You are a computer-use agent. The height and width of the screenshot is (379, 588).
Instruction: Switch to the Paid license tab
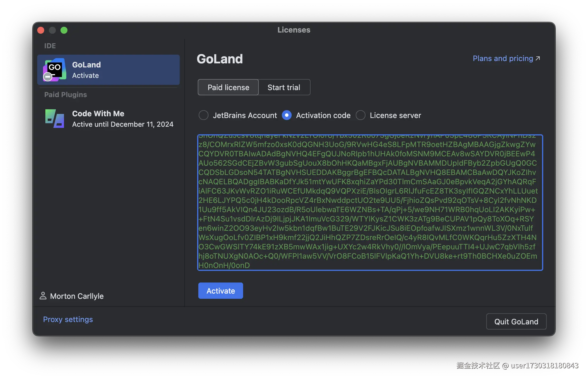228,87
